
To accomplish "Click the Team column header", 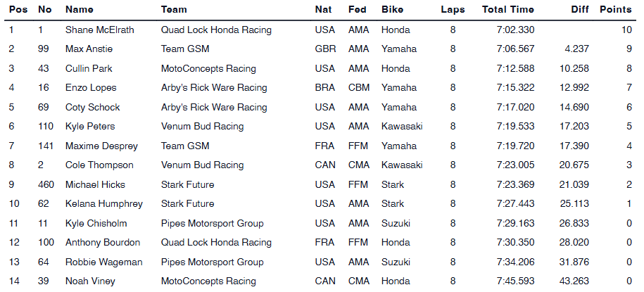I will pos(174,10).
